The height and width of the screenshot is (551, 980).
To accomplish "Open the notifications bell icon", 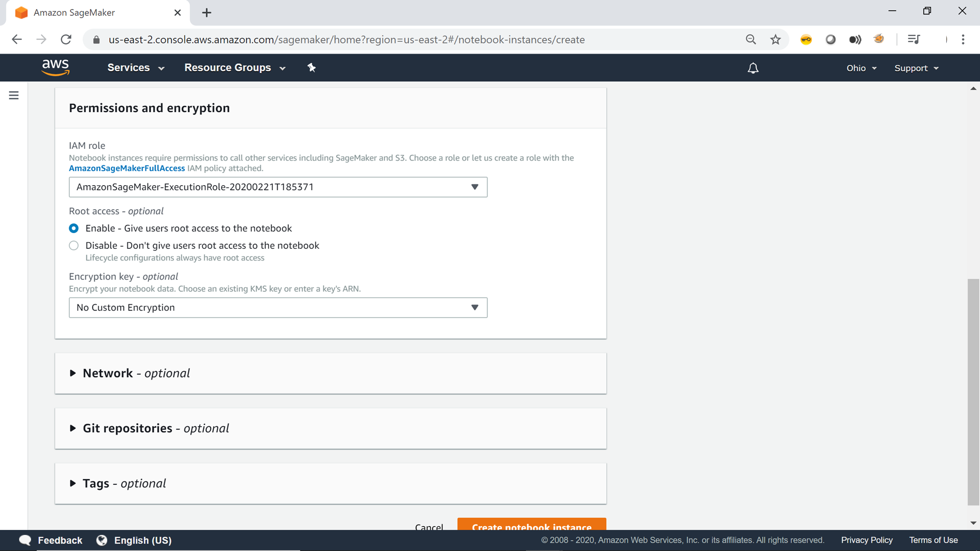I will tap(753, 68).
